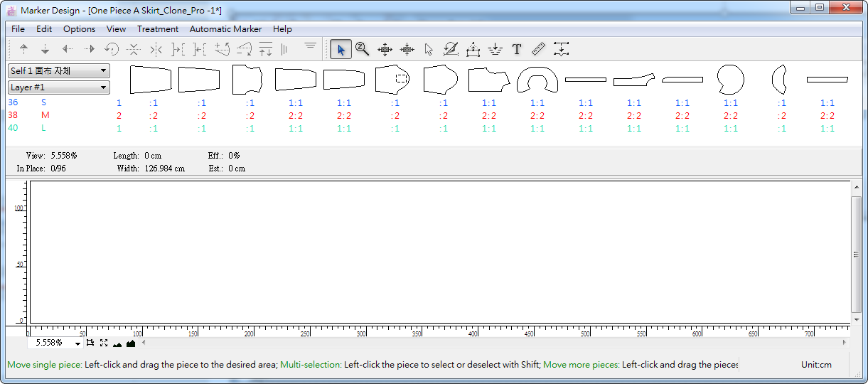Click the vertical scrollbar of marker area
Viewport: 868px width, 384px height.
click(x=856, y=255)
